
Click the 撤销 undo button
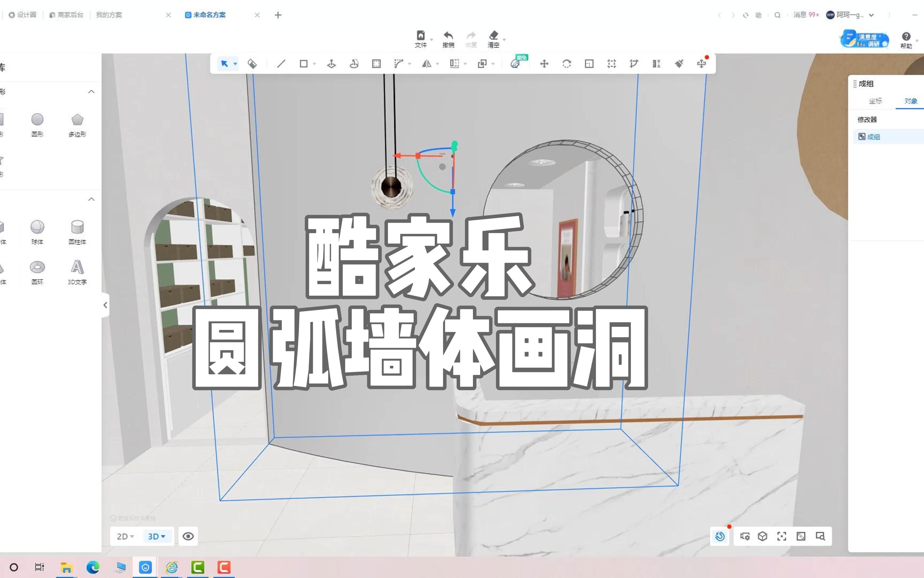(448, 39)
